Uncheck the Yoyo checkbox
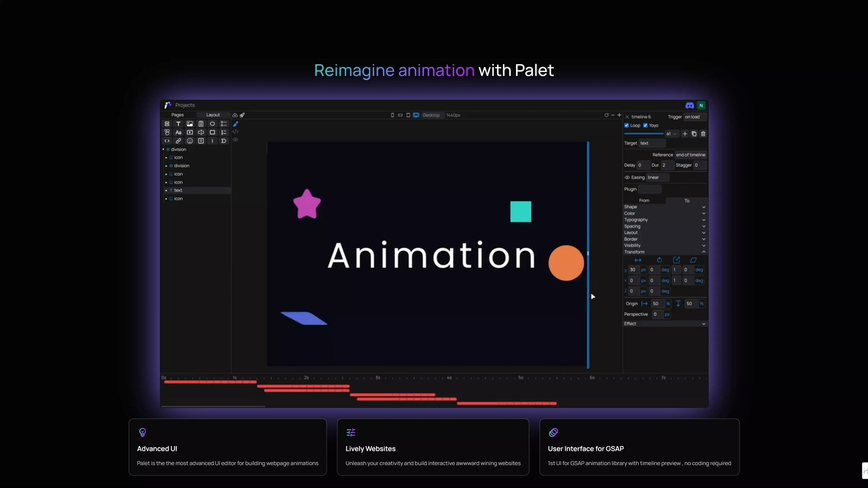This screenshot has width=868, height=488. [645, 126]
